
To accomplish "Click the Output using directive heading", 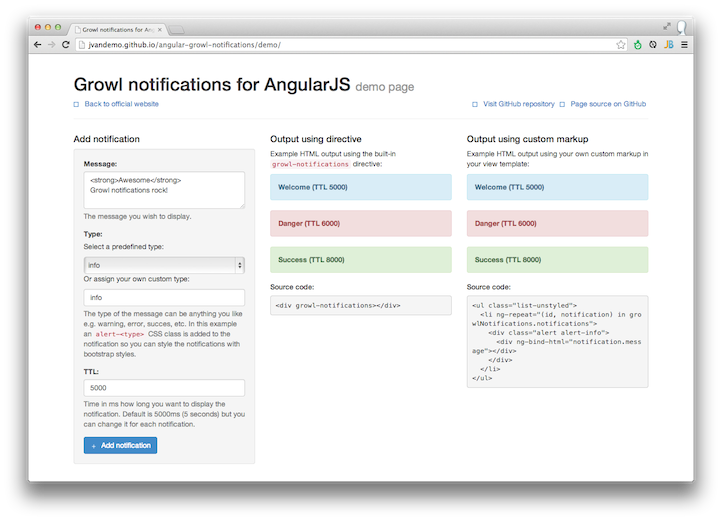I will pos(316,139).
